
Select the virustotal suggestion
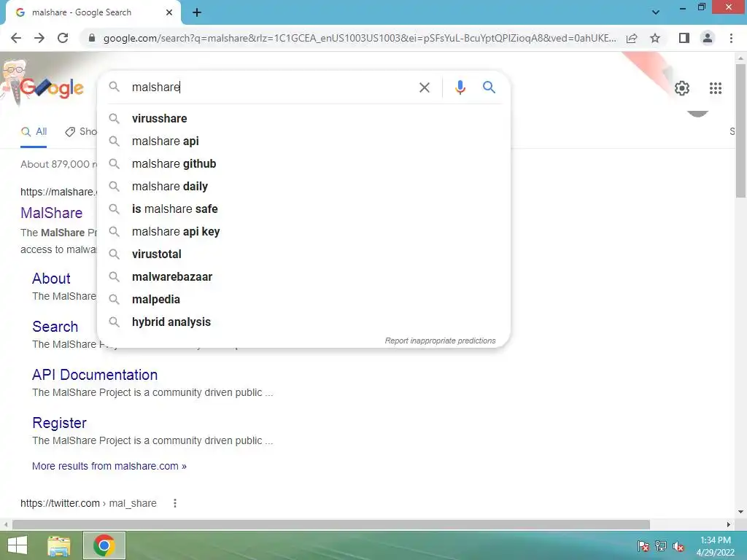(303, 254)
